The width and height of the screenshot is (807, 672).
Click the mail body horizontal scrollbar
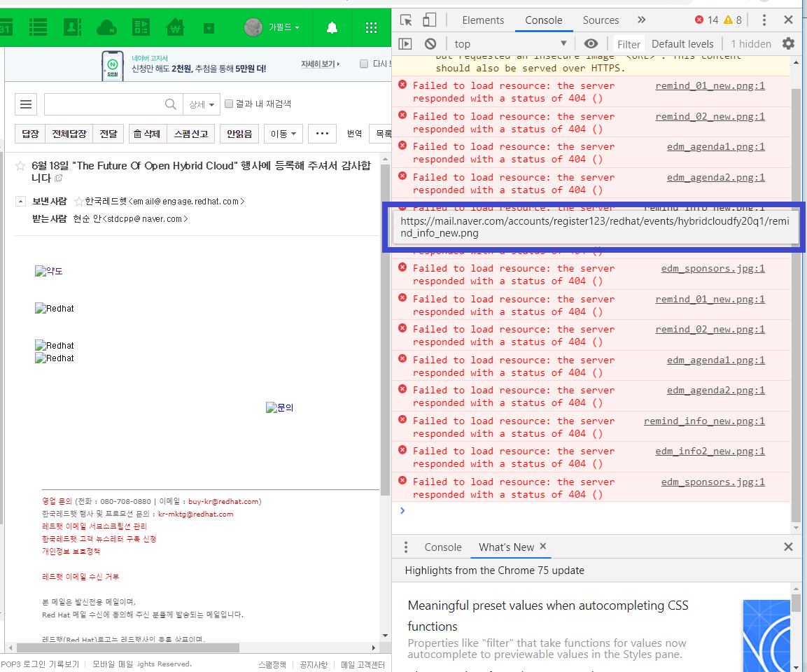tap(127, 647)
